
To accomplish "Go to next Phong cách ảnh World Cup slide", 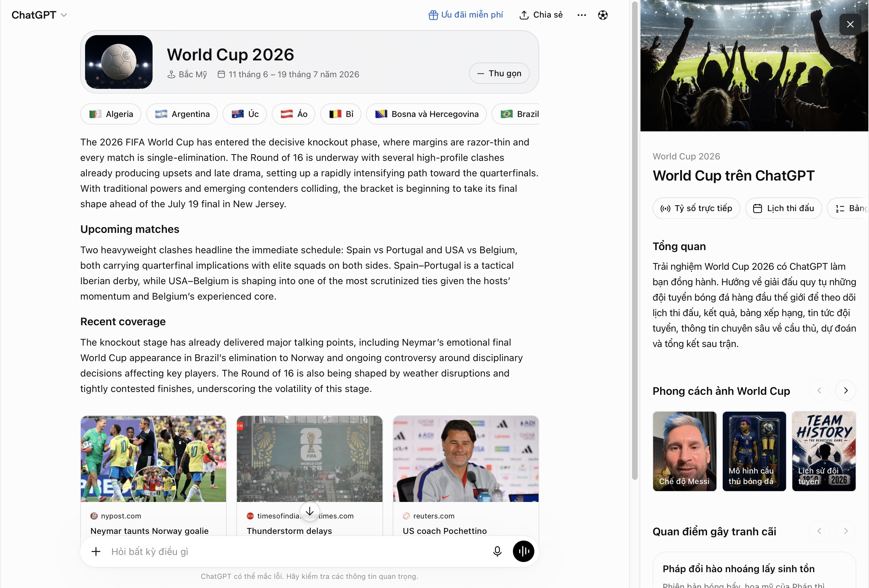I will (845, 391).
